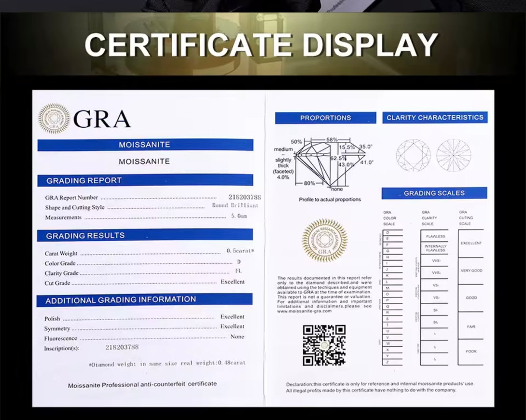Click the Clarity Grade label
This screenshot has height=420, width=526.
click(61, 273)
